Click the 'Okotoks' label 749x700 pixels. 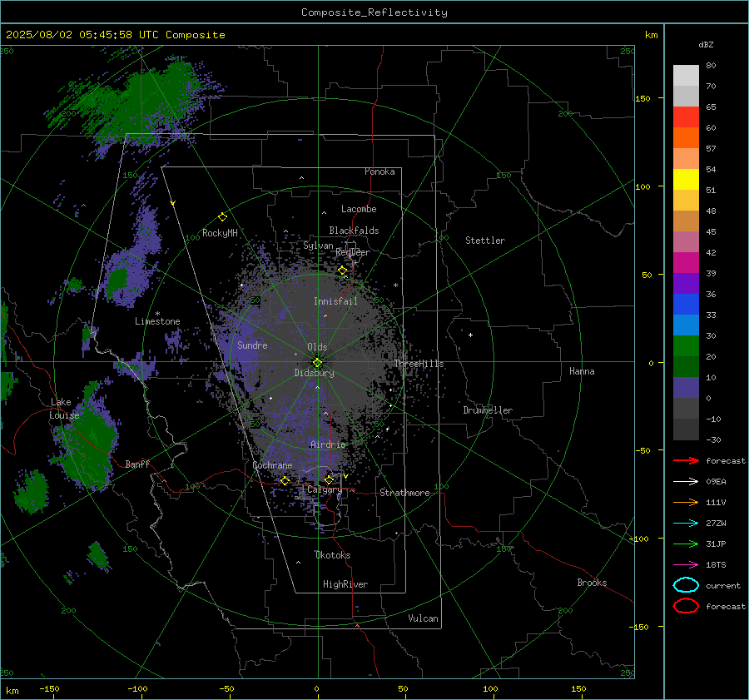(333, 555)
